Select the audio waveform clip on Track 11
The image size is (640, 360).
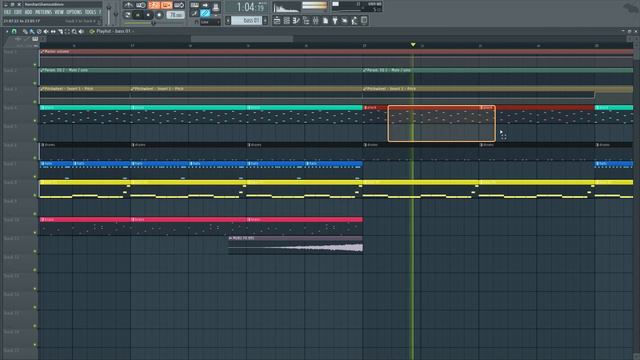pyautogui.click(x=296, y=245)
